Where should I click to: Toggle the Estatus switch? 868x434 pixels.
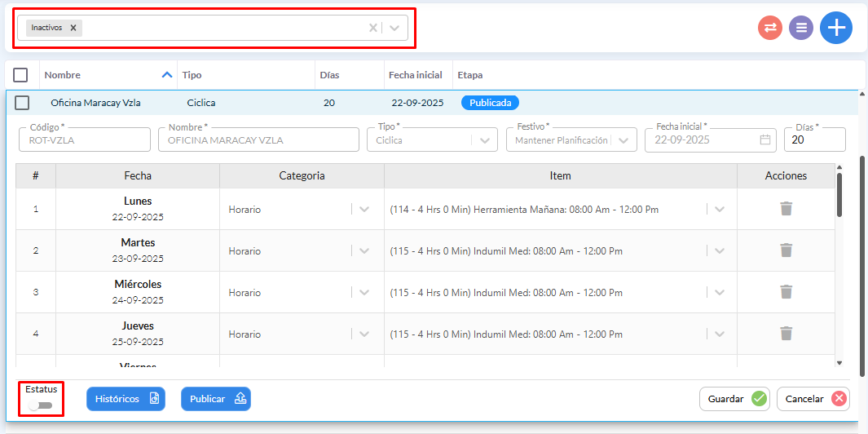[40, 405]
